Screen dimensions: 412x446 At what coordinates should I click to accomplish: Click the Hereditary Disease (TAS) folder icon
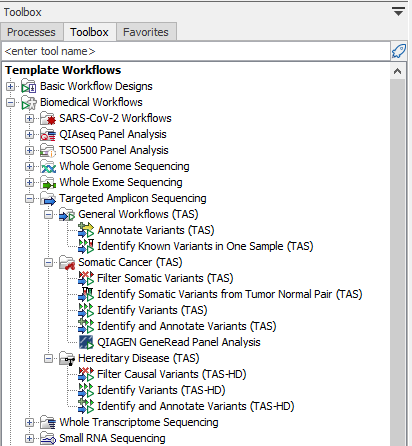click(67, 358)
